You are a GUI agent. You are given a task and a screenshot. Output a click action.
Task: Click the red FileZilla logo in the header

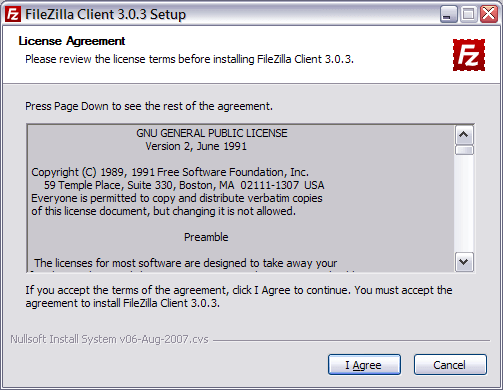pos(469,55)
